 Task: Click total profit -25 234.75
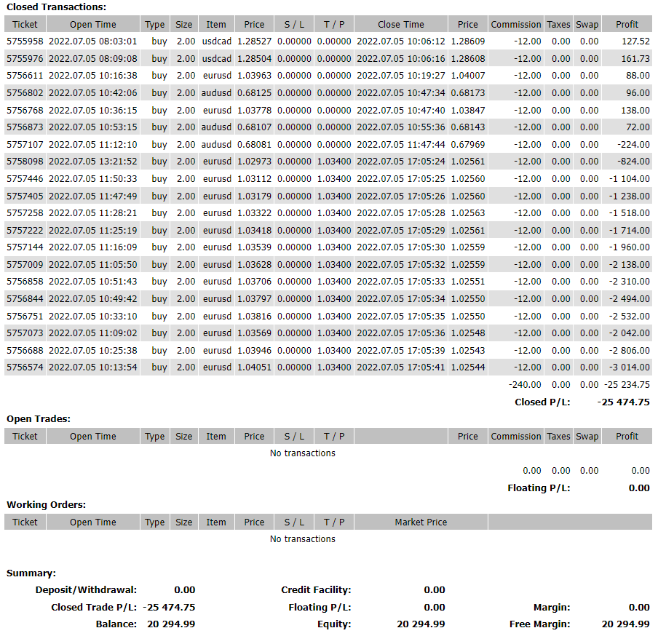627,385
